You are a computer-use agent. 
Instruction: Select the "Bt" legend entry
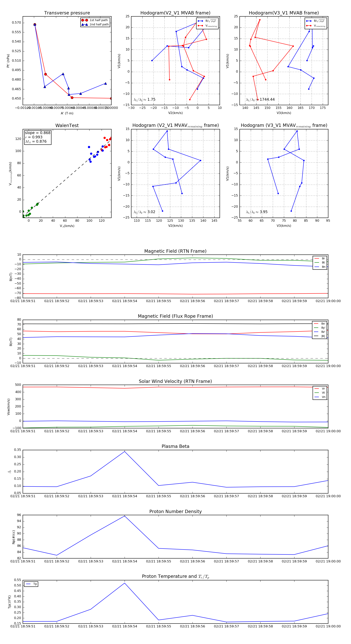click(320, 263)
